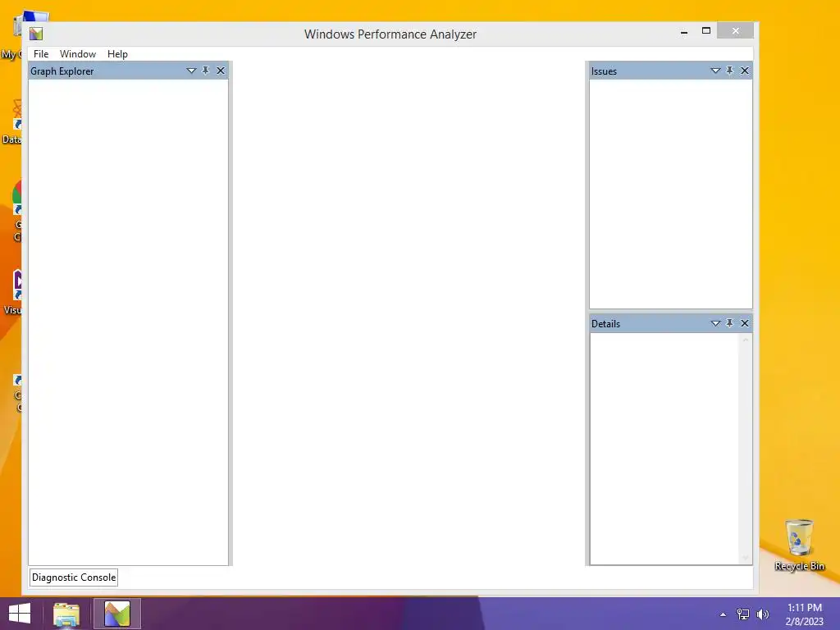Click the volume speaker tray icon
The height and width of the screenshot is (630, 840).
pos(763,614)
